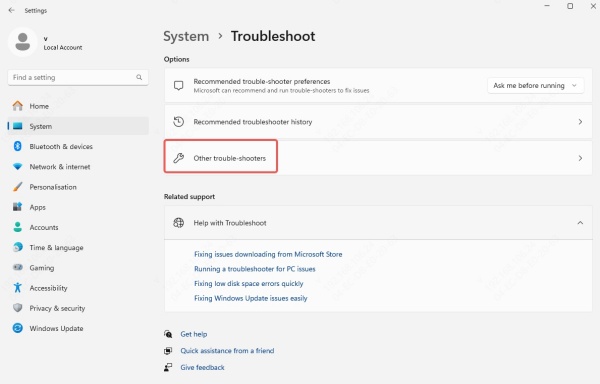Click the Personalisation paintbrush icon
This screenshot has width=600, height=384.
click(x=18, y=187)
